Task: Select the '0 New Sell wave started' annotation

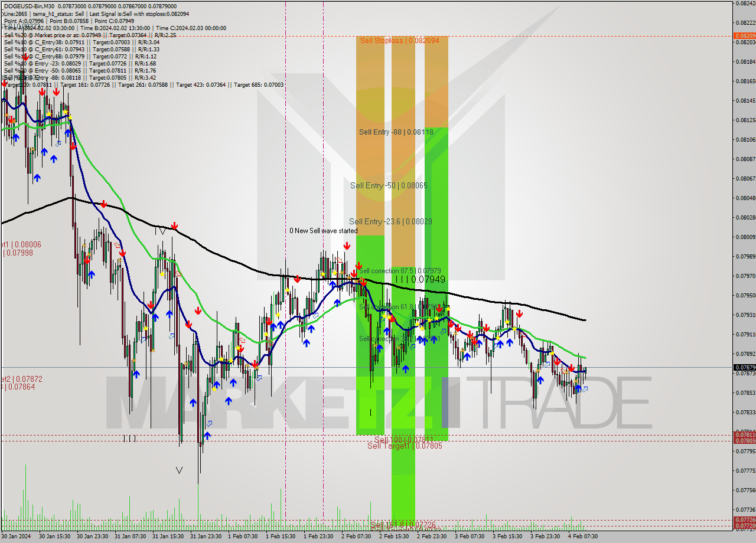Action: [x=323, y=231]
